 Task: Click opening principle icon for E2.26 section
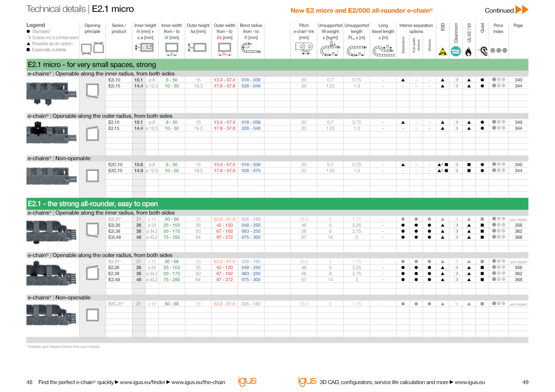pos(92,273)
